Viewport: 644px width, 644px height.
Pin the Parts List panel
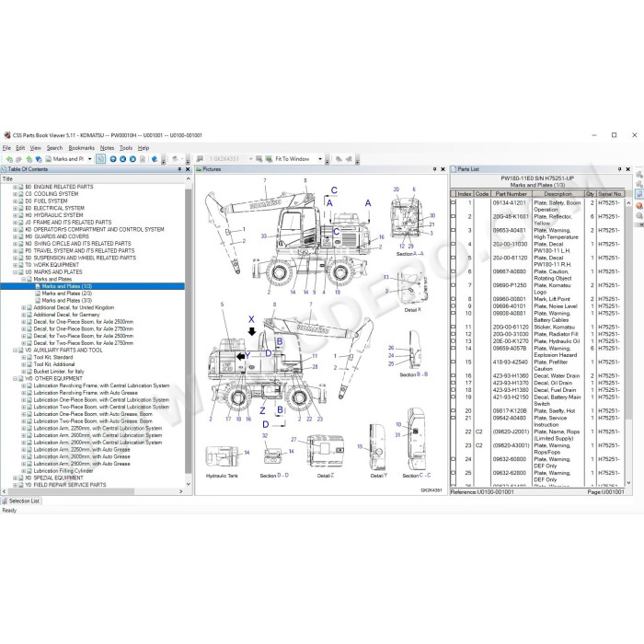(620, 169)
